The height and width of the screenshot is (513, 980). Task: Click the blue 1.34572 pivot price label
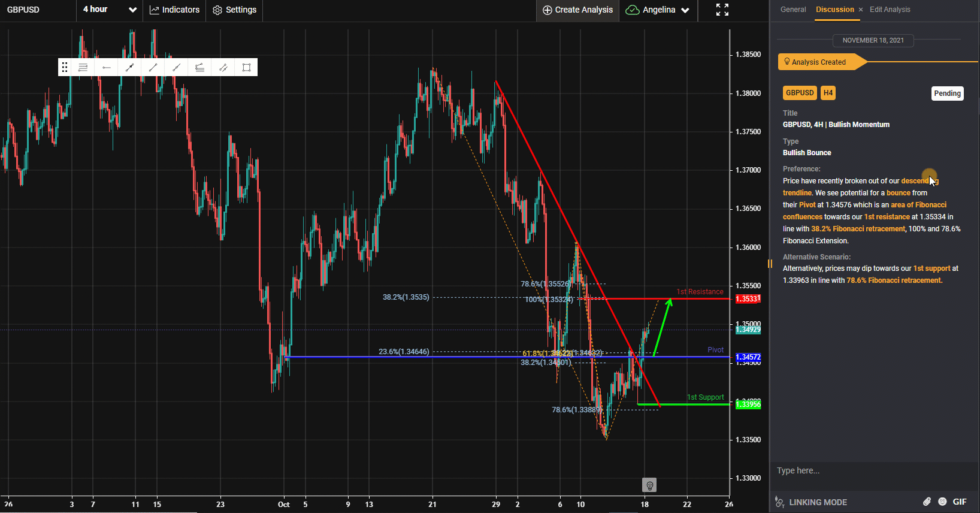pos(748,357)
